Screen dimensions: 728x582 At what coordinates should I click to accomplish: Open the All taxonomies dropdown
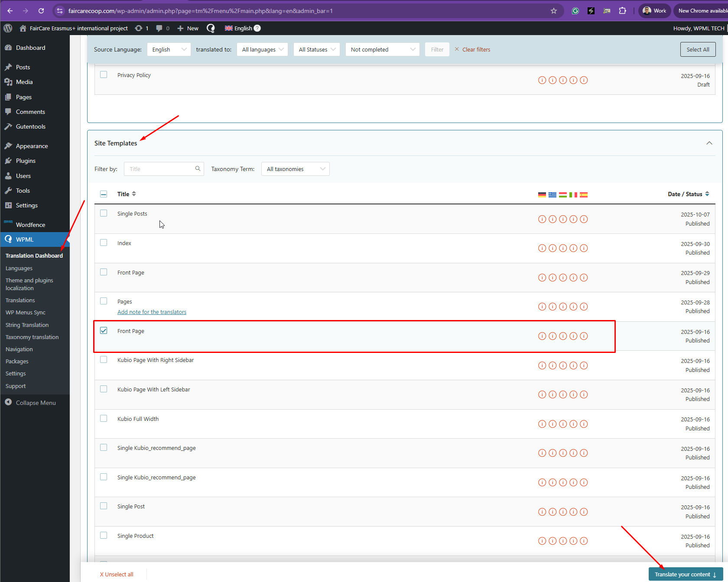pyautogui.click(x=295, y=169)
